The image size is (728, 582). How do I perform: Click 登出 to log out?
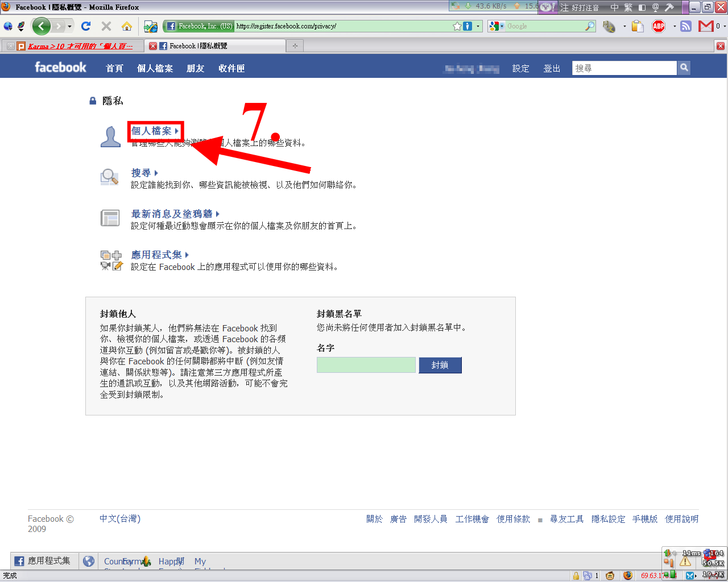coord(552,68)
